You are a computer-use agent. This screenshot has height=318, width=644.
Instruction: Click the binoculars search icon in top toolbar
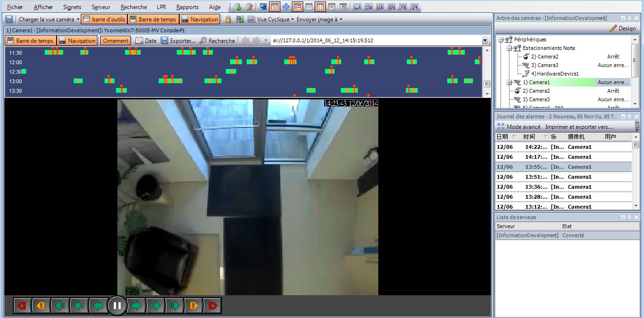pos(343,7)
